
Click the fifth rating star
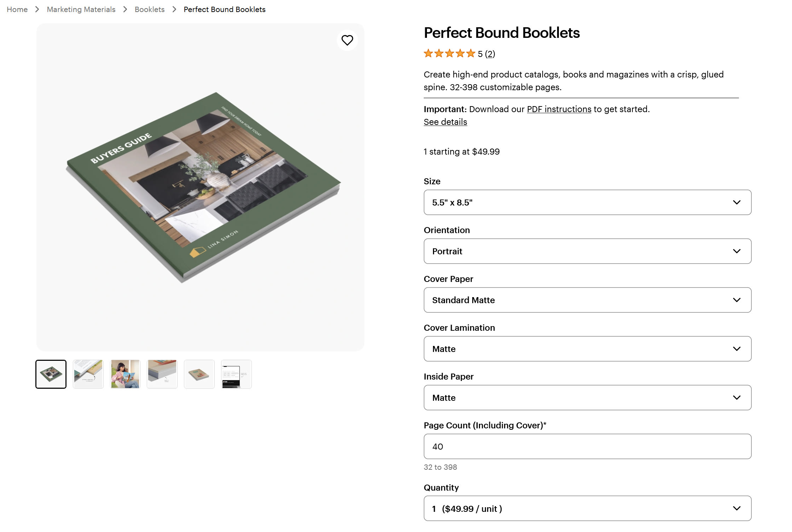click(x=471, y=53)
